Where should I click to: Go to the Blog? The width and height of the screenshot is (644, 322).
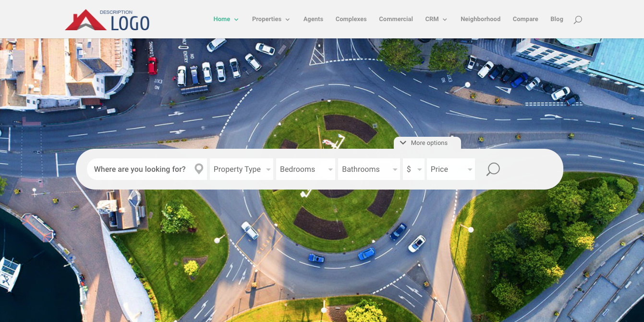pyautogui.click(x=557, y=19)
